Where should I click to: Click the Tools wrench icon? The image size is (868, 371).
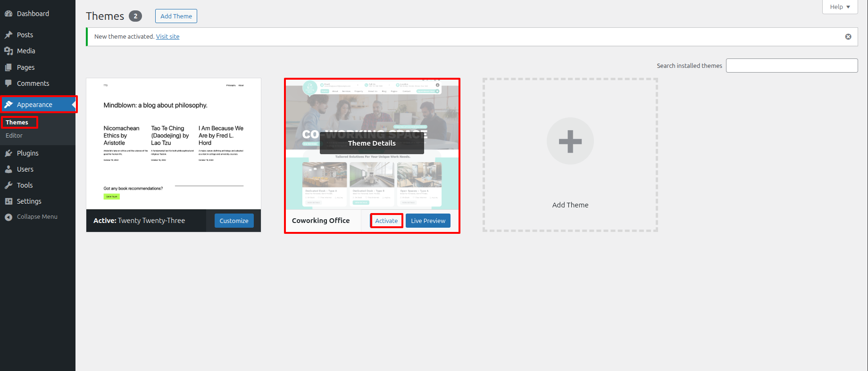pyautogui.click(x=8, y=185)
